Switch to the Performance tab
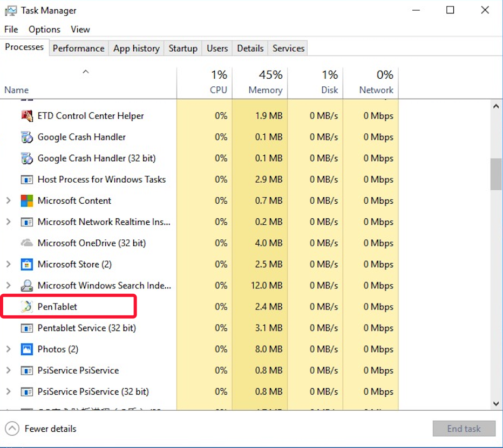 78,48
